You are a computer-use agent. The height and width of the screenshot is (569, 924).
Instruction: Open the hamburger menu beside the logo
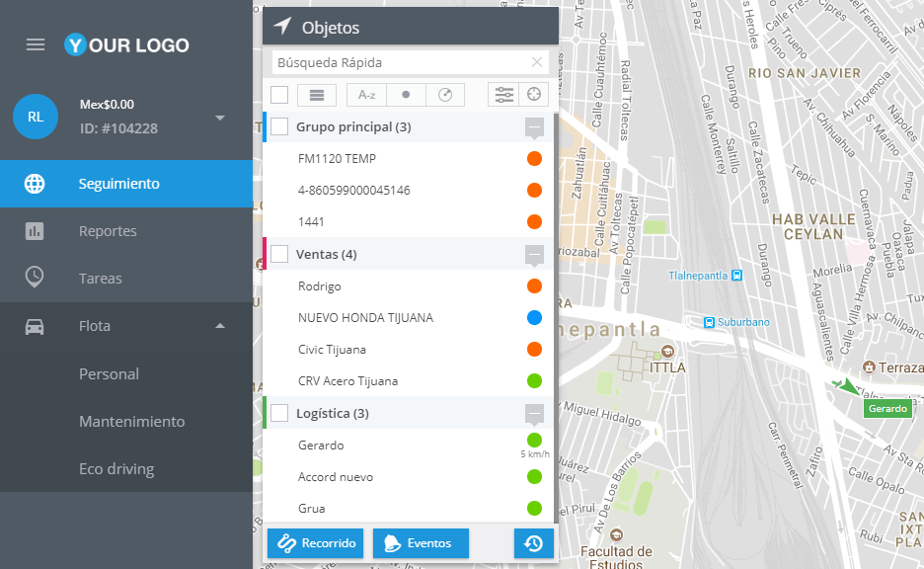click(36, 44)
